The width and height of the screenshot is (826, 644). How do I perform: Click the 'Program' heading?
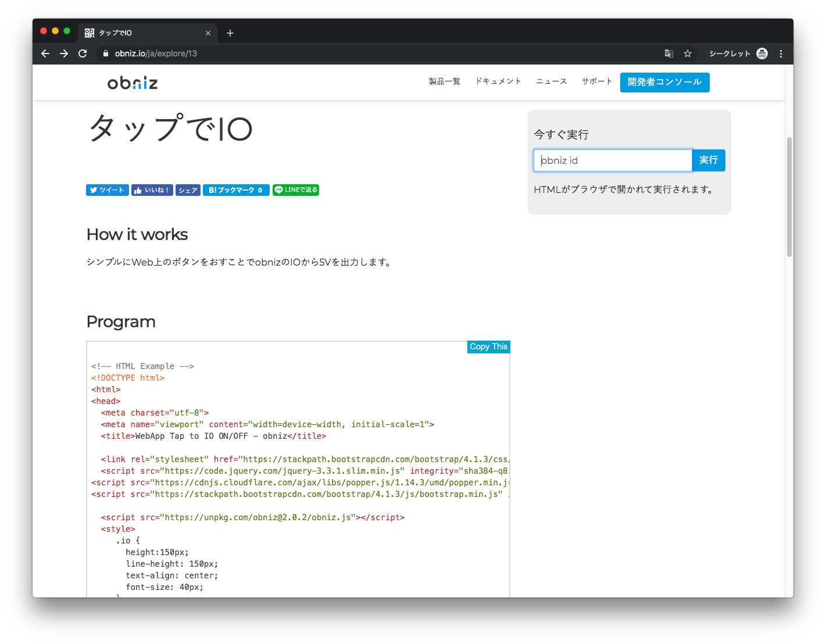[x=121, y=321]
